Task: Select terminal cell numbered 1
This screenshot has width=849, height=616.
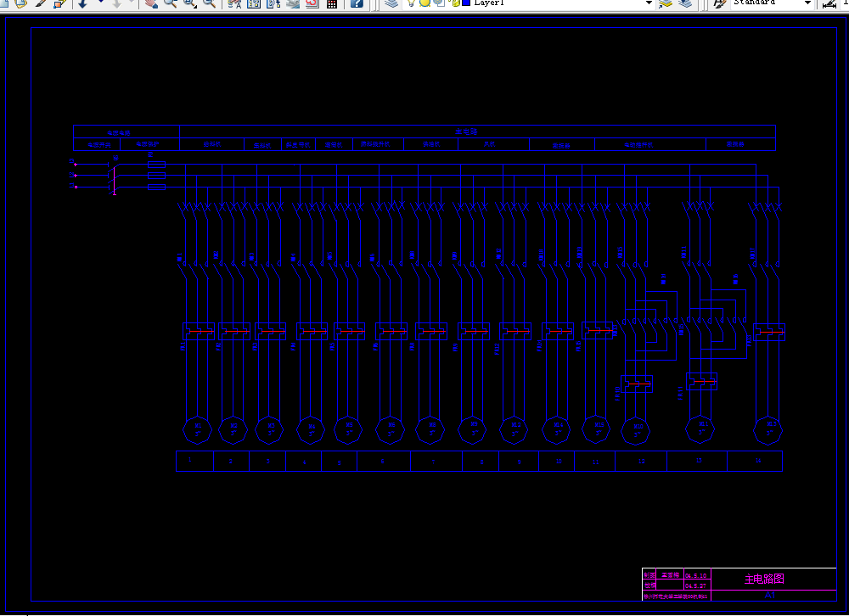Action: coord(195,461)
